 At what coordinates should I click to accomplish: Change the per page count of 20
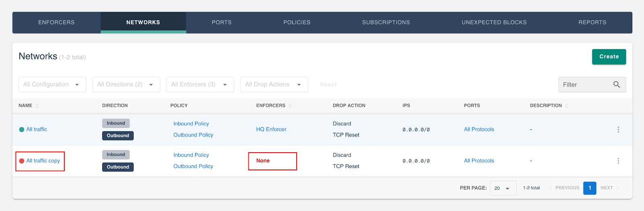pos(503,188)
